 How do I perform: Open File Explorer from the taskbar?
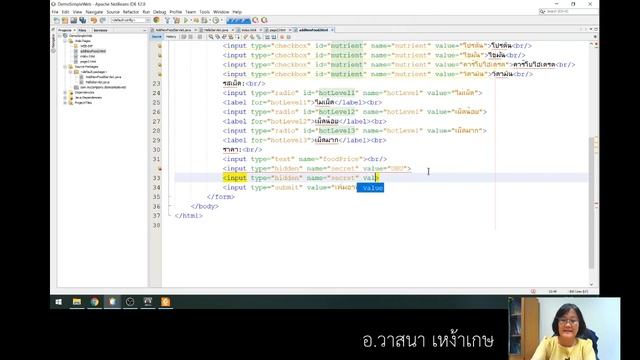pyautogui.click(x=77, y=302)
